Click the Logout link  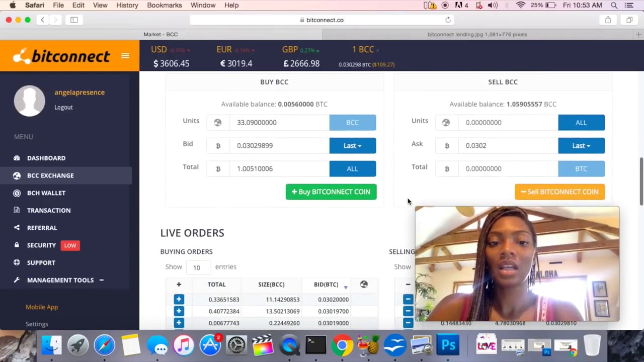[x=63, y=107]
